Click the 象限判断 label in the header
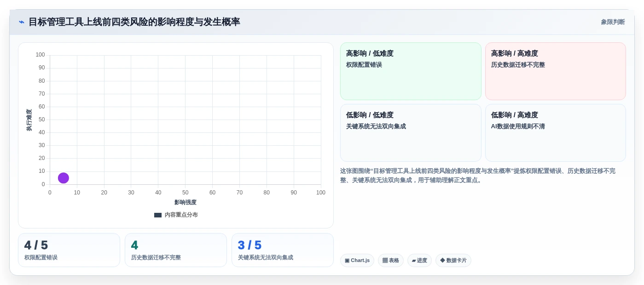The height and width of the screenshot is (285, 644). 613,22
